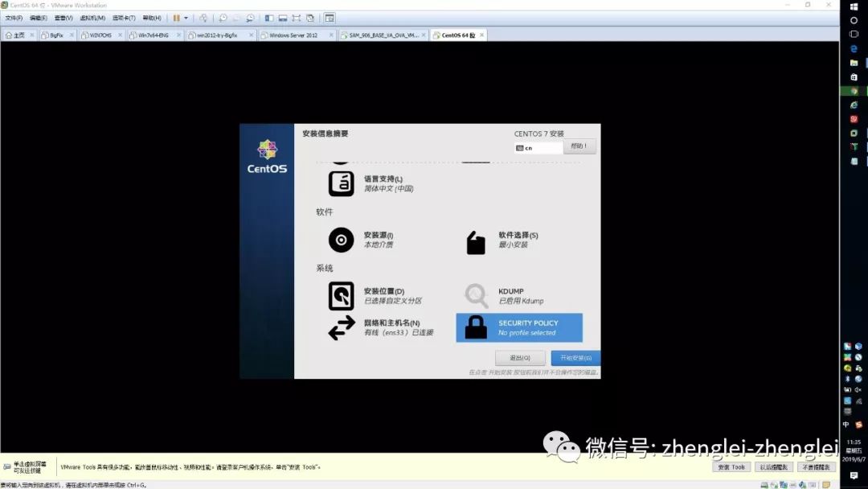This screenshot has width=868, height=489.
Task: Toggle the 中 IME input indicator
Action: 845,424
